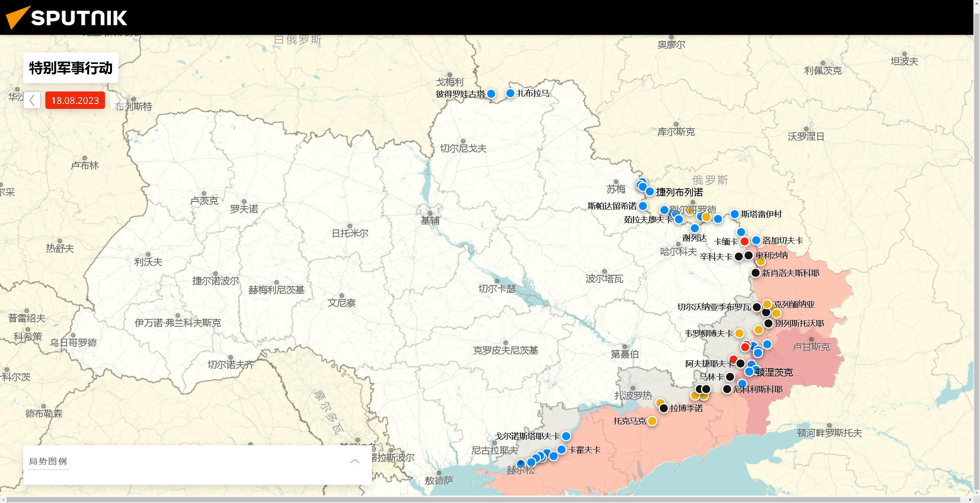
Task: Click the blue marker at 洛加切夫卡
Action: 756,240
